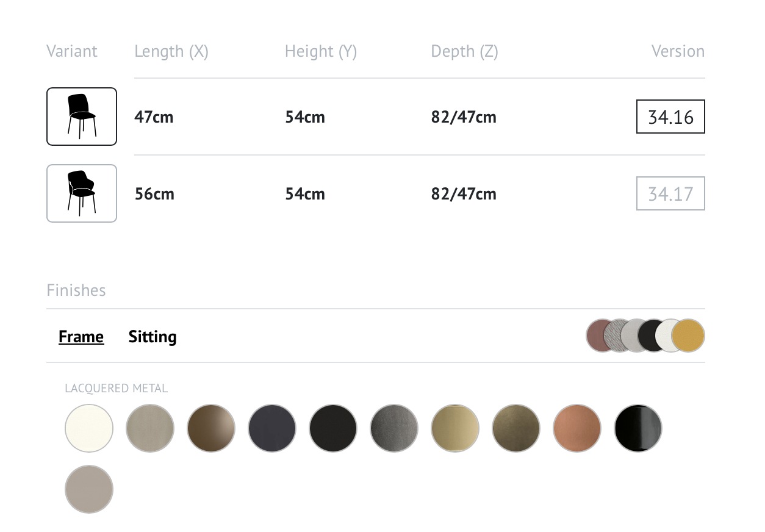Choose version 34.16

670,117
